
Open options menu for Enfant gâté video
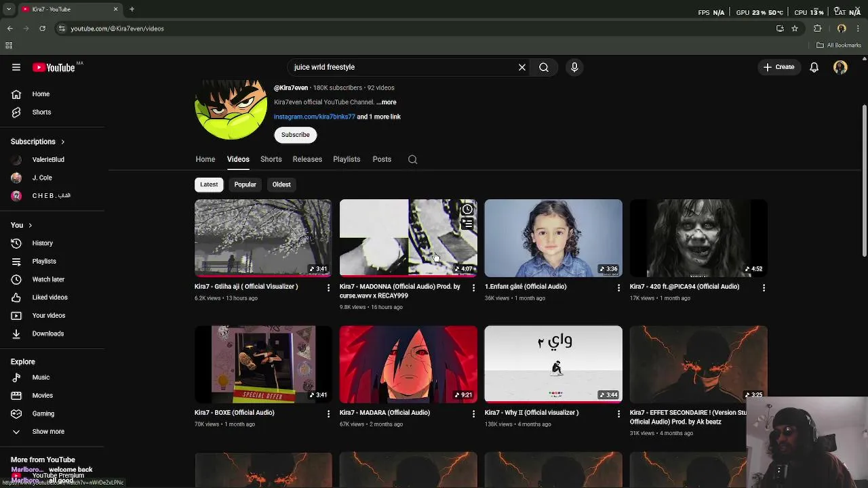coord(618,288)
